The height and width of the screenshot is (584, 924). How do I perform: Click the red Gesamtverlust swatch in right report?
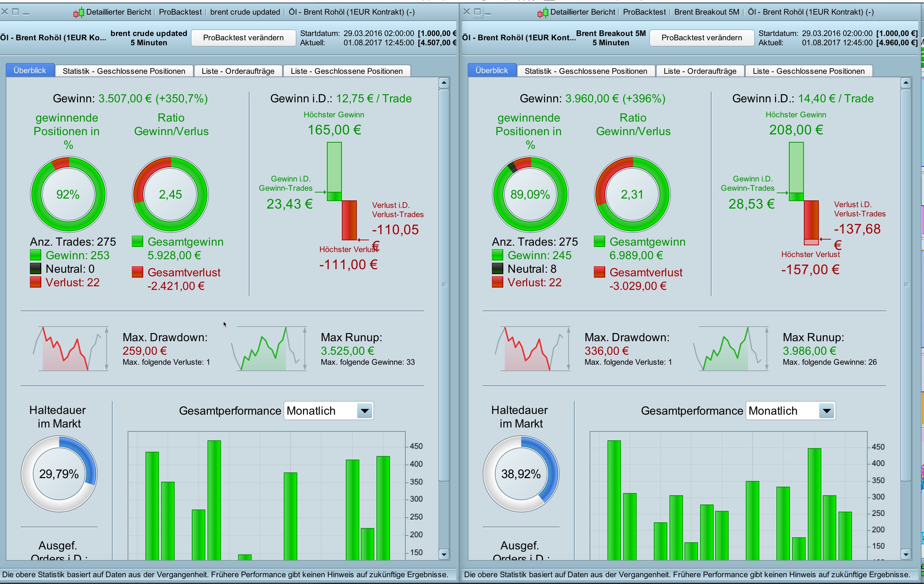[599, 272]
